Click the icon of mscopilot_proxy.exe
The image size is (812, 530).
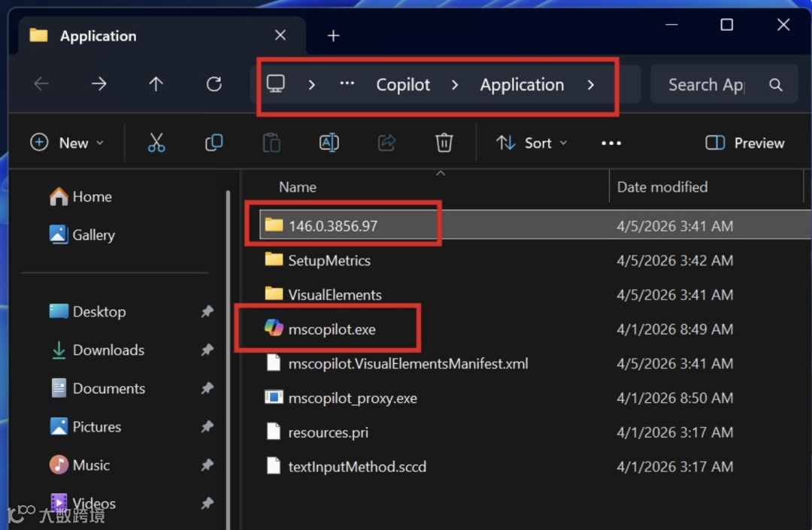(x=274, y=398)
